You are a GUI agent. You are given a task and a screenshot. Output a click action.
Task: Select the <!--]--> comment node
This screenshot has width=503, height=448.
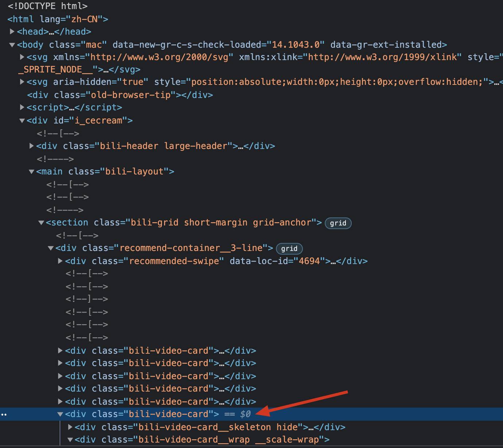point(87,299)
